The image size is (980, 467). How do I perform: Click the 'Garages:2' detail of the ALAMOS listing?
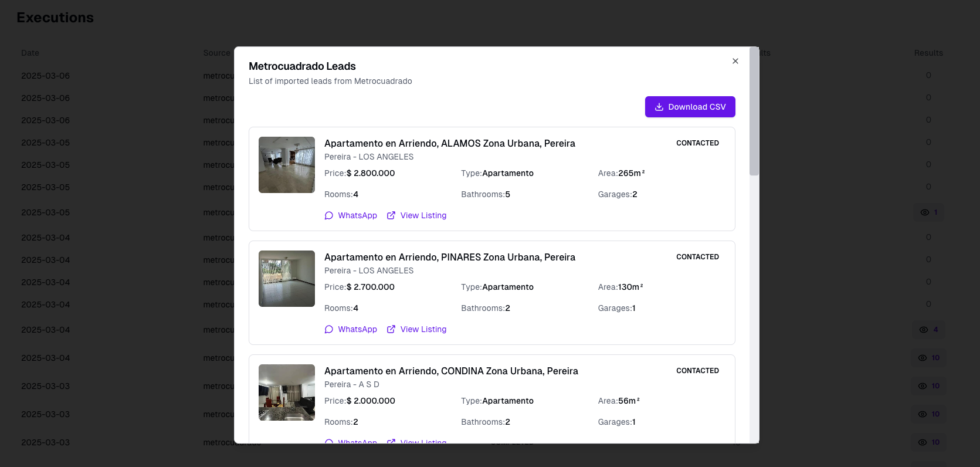click(618, 194)
